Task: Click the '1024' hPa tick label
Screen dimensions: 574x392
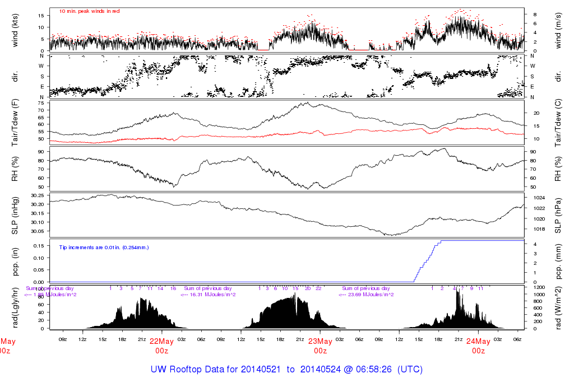Action: 540,198
